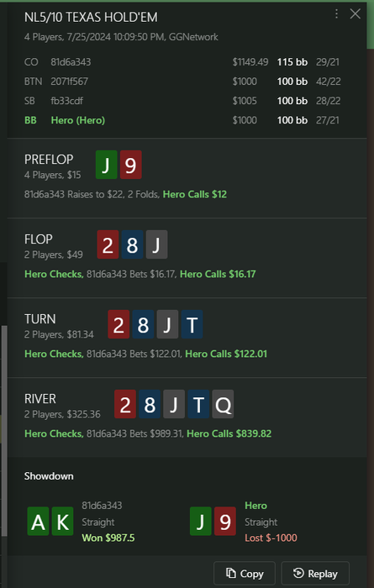The width and height of the screenshot is (374, 588).
Task: Close the hand history panel
Action: coord(355,14)
